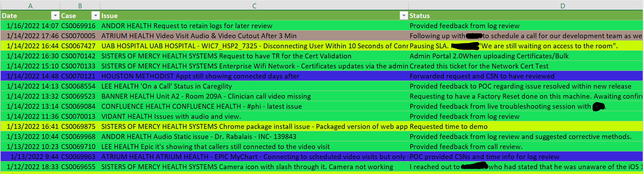This screenshot has height=174, width=644.
Task: Click BANNER HEALTH Unit A2 Room 209A issue
Action: [x=254, y=96]
